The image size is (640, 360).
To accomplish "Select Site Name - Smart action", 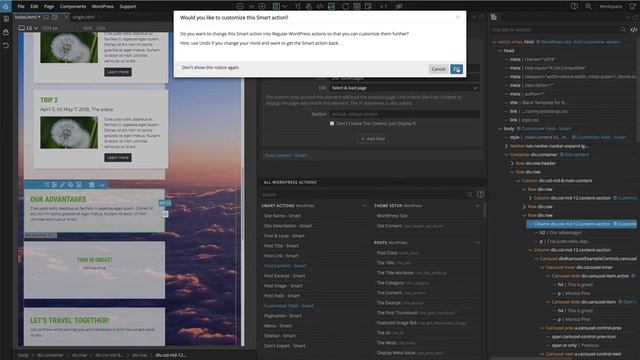I will pyautogui.click(x=282, y=216).
